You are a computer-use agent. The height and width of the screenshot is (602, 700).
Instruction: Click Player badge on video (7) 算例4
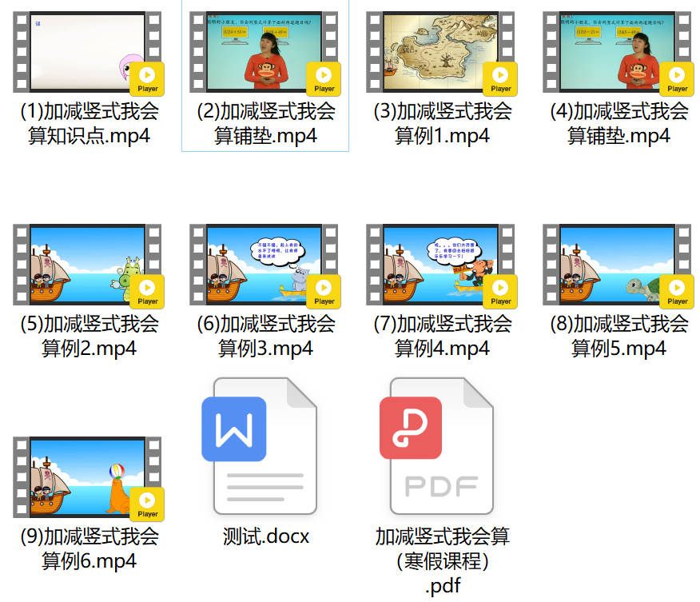coord(500,291)
